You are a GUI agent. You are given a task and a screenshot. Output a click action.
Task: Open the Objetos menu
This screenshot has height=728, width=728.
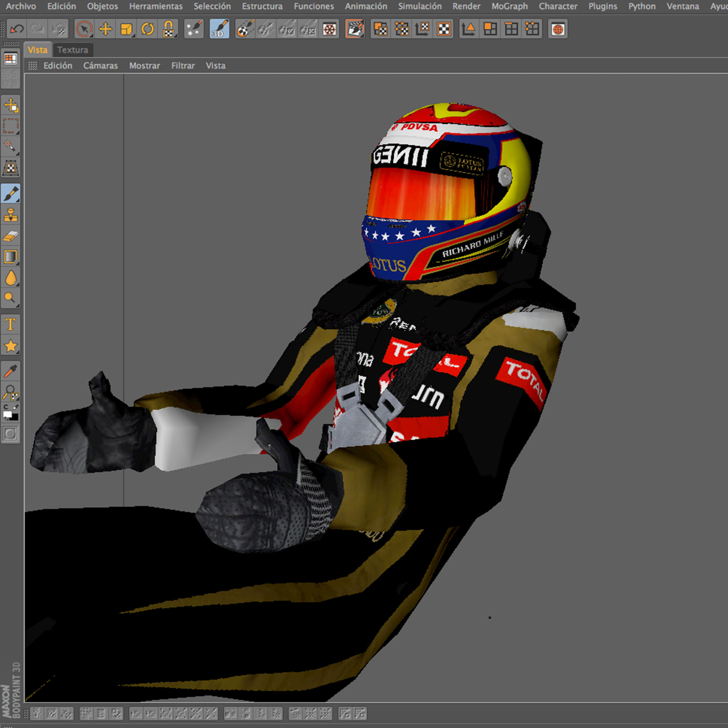pyautogui.click(x=102, y=6)
